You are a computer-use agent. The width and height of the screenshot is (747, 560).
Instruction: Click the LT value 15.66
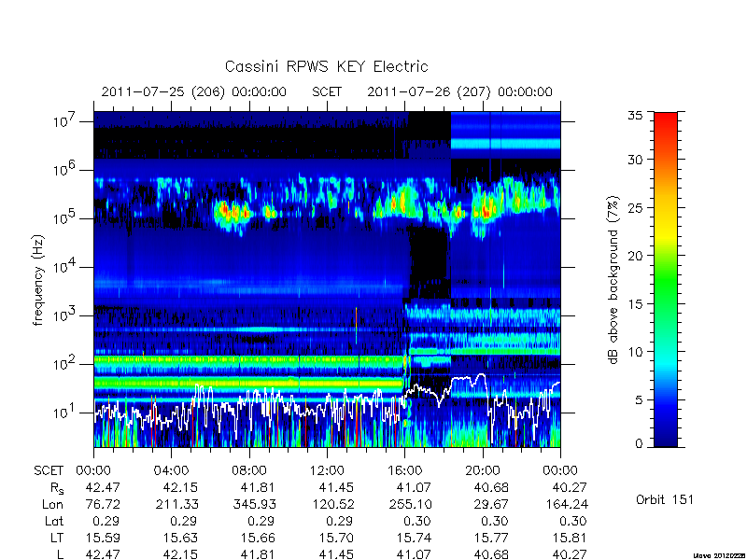tap(259, 538)
